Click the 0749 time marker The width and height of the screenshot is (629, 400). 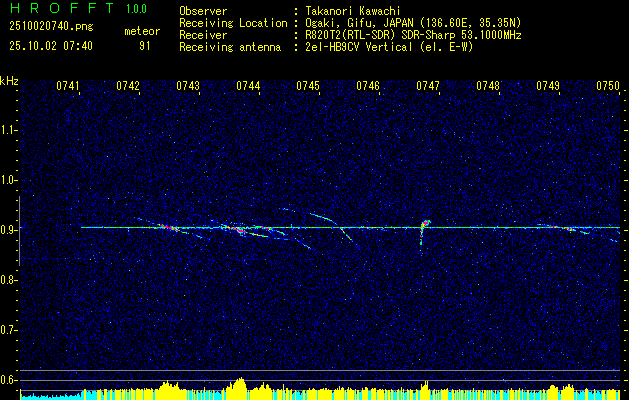click(x=548, y=86)
